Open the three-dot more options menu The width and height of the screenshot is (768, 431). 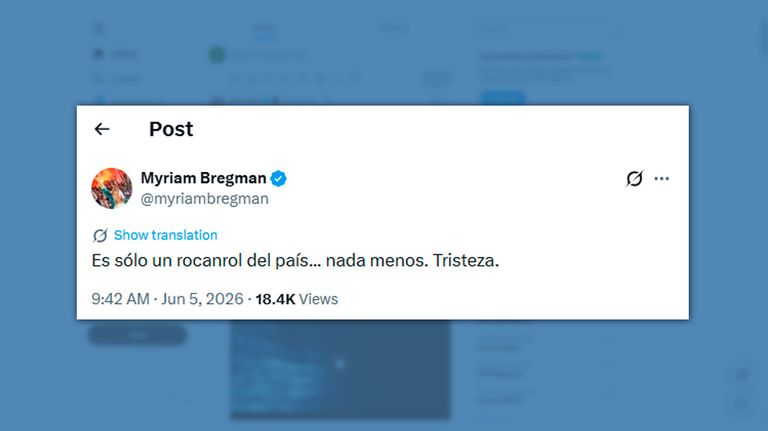[661, 179]
